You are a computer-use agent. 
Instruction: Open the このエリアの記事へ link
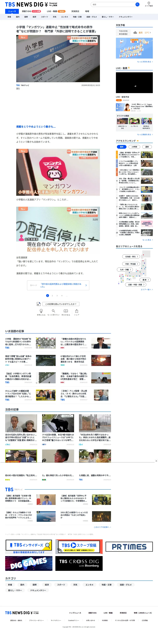coord(102,527)
